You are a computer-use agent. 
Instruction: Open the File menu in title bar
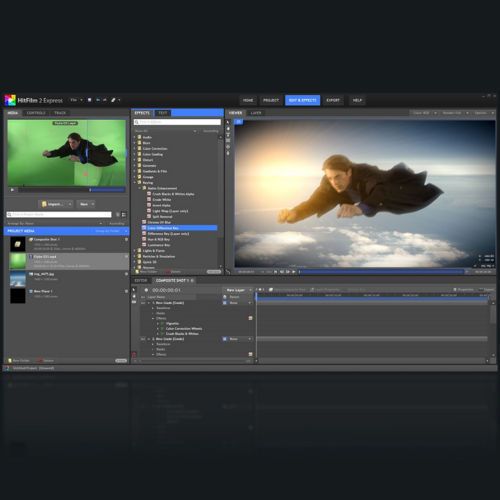point(76,100)
